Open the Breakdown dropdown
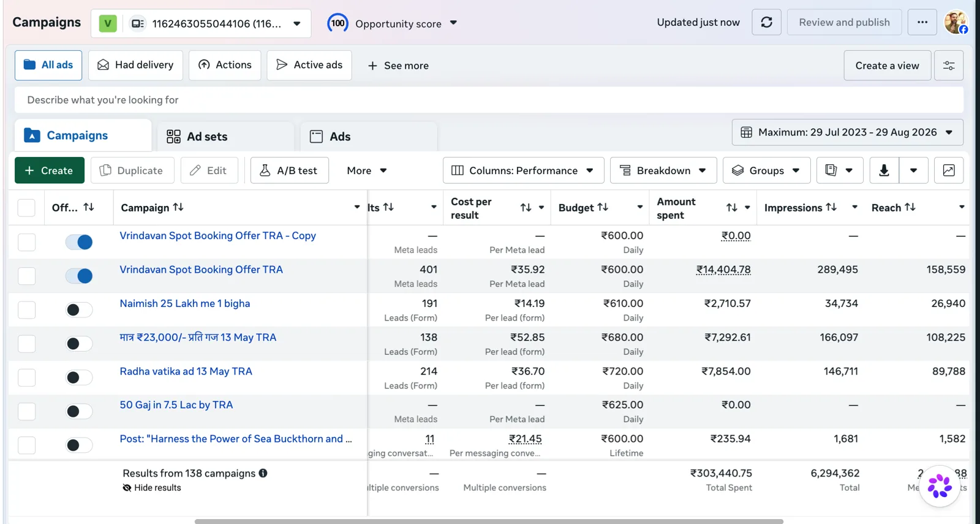 tap(663, 170)
